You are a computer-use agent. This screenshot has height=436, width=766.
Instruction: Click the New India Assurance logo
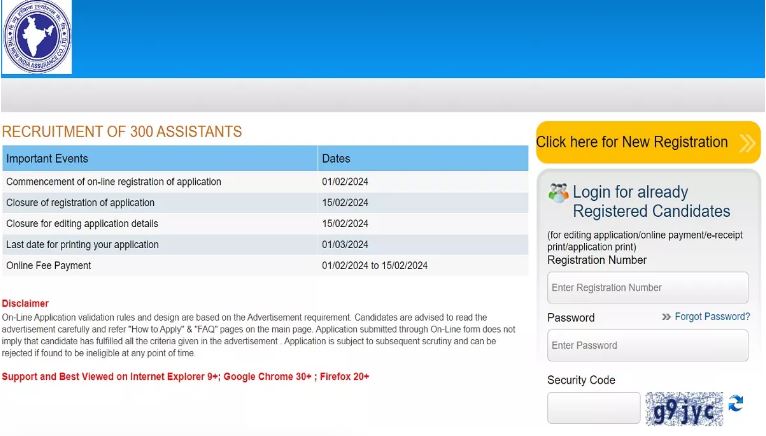coord(37,37)
